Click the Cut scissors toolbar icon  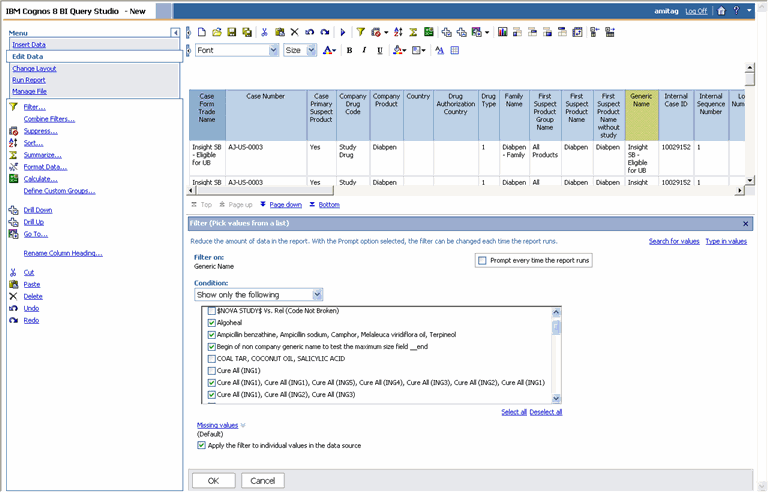265,32
